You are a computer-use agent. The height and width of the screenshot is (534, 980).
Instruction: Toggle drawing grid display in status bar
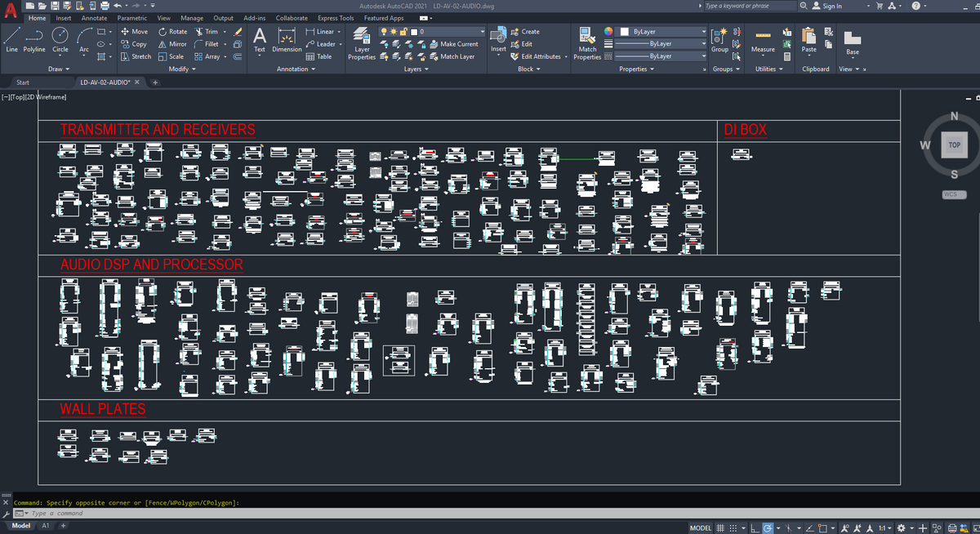(721, 527)
